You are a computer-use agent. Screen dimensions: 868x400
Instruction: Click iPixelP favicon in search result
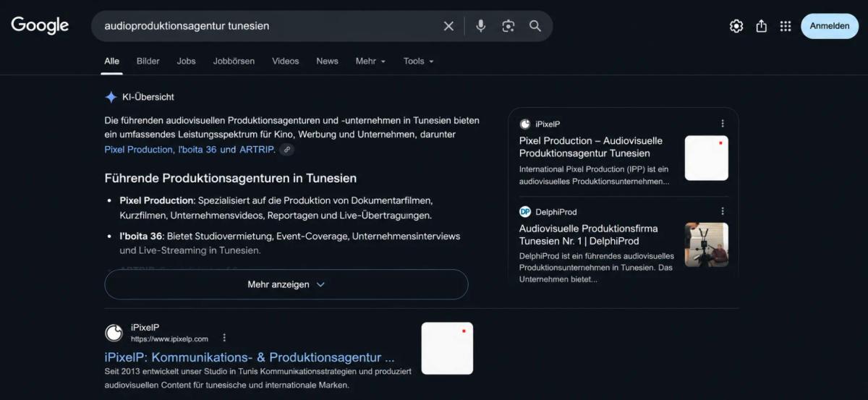coord(114,333)
